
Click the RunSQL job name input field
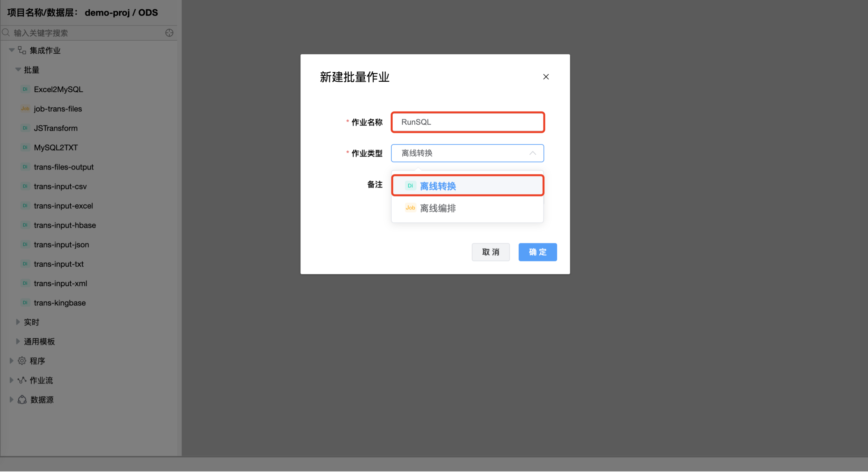(467, 122)
